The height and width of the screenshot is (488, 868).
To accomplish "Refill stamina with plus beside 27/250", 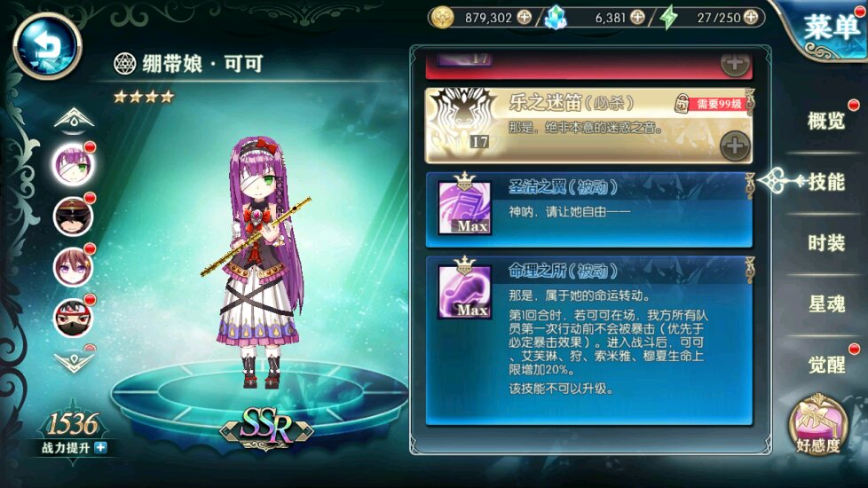I will [751, 17].
